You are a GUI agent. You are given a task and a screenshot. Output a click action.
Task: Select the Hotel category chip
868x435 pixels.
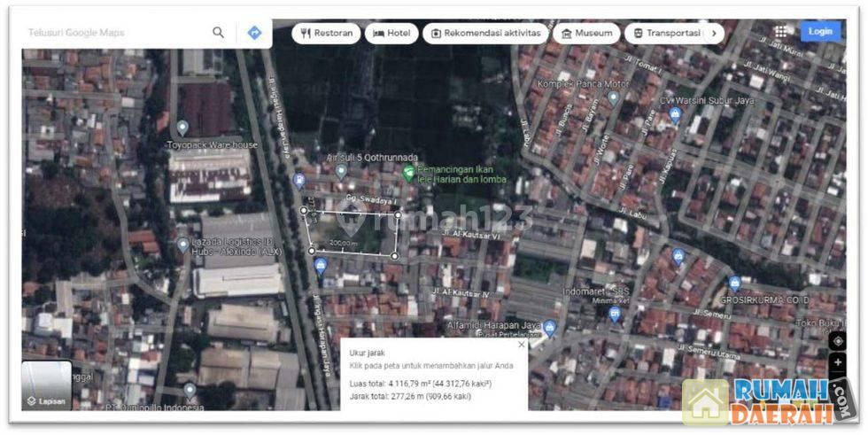click(391, 34)
